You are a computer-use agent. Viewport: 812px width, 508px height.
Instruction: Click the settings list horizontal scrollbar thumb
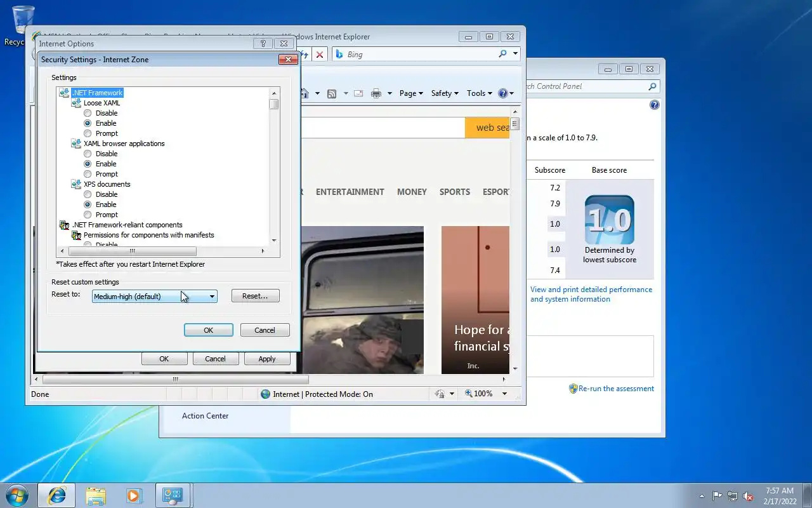133,251
